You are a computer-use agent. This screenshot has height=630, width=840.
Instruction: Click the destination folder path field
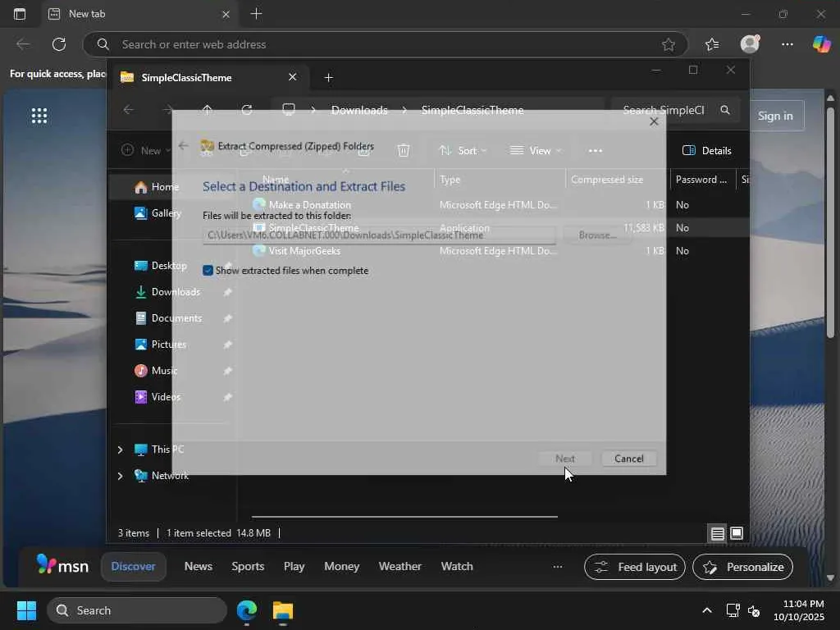coord(379,235)
